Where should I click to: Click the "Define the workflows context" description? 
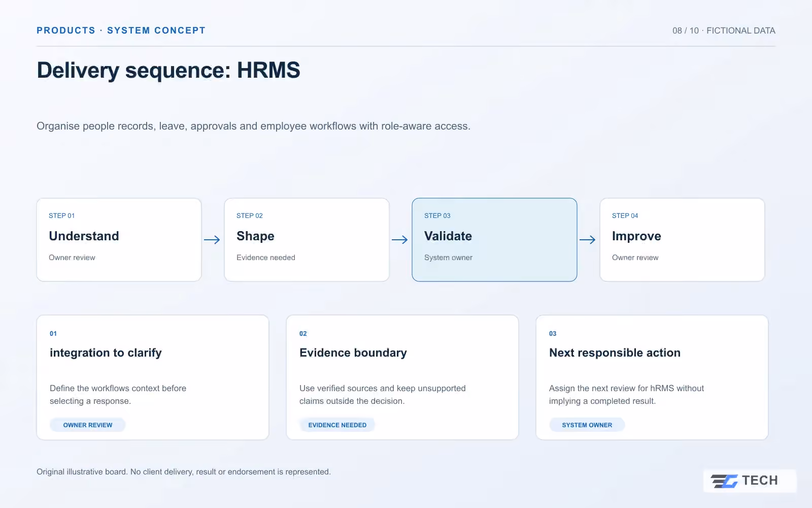point(118,395)
